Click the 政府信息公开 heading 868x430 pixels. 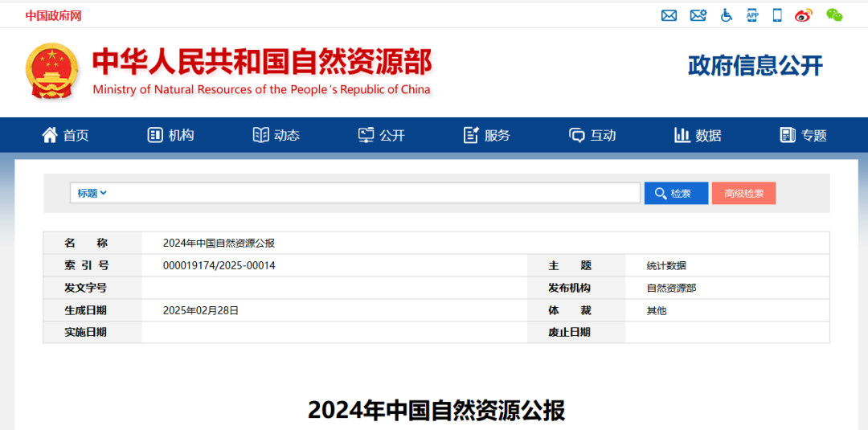click(x=755, y=66)
